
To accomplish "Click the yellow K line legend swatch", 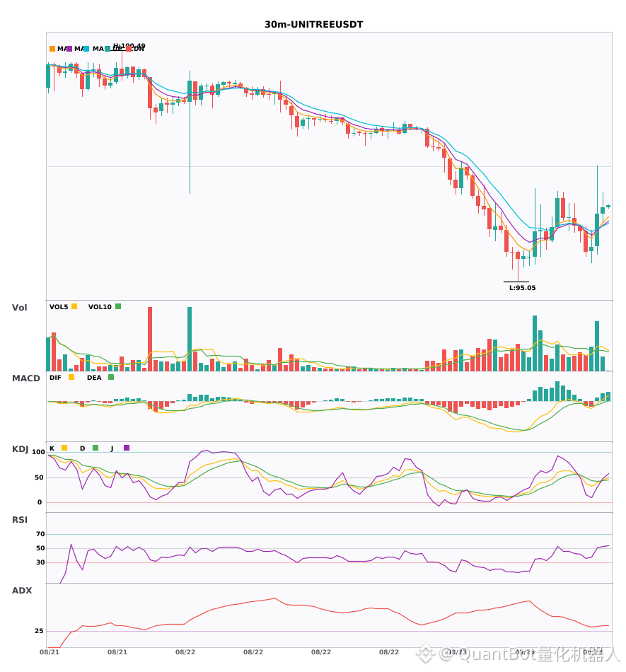I will point(64,448).
